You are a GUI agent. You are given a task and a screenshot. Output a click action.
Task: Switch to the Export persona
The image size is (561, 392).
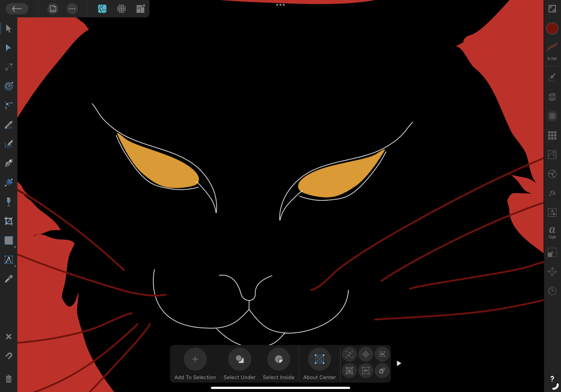click(141, 9)
